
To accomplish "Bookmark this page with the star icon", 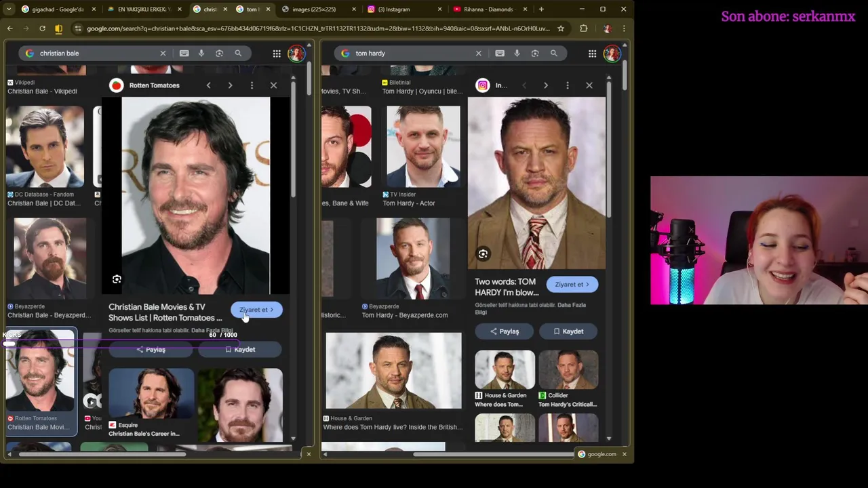I will (x=561, y=28).
